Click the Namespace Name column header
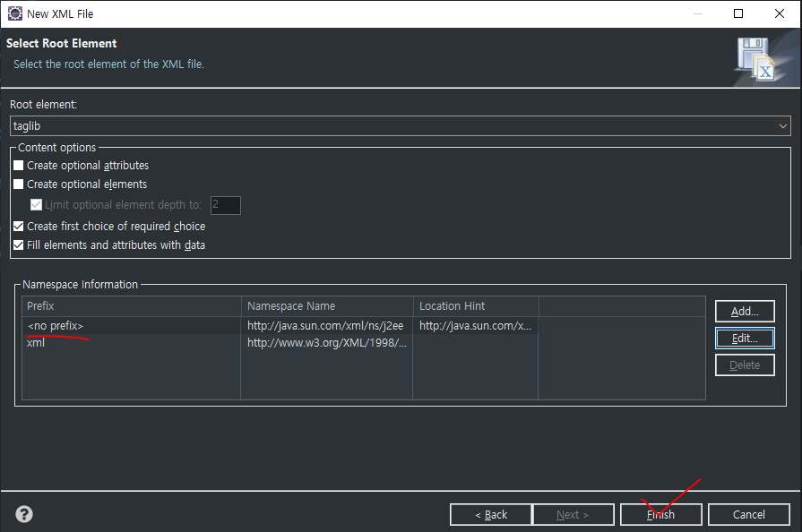Screen dimensions: 802x532 327,306
